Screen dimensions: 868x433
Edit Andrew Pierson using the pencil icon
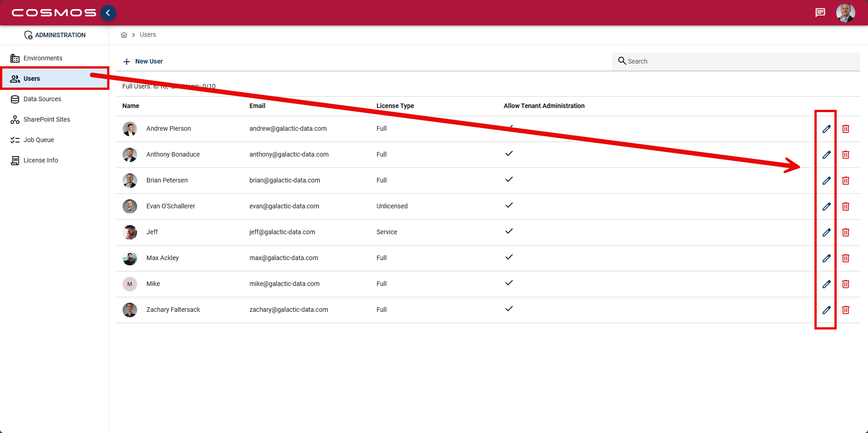pyautogui.click(x=826, y=128)
